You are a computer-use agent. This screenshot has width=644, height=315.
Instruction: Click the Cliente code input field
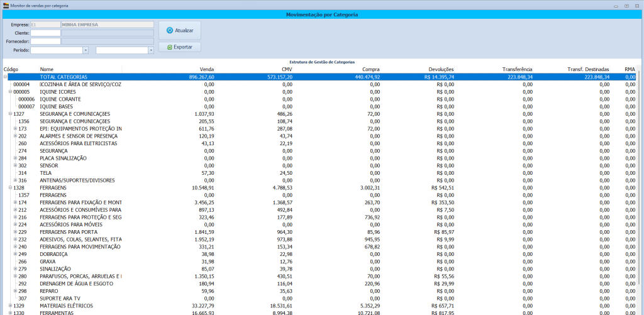(x=45, y=33)
